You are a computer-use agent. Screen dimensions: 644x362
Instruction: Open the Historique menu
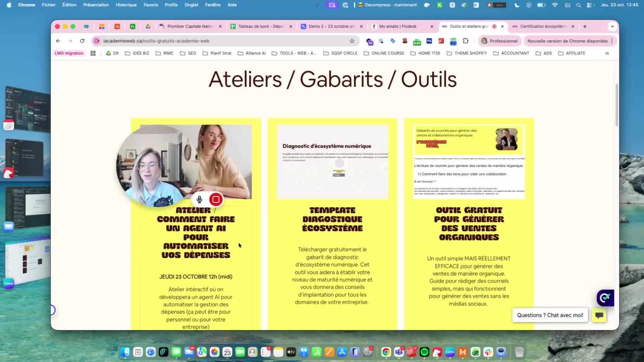(126, 5)
